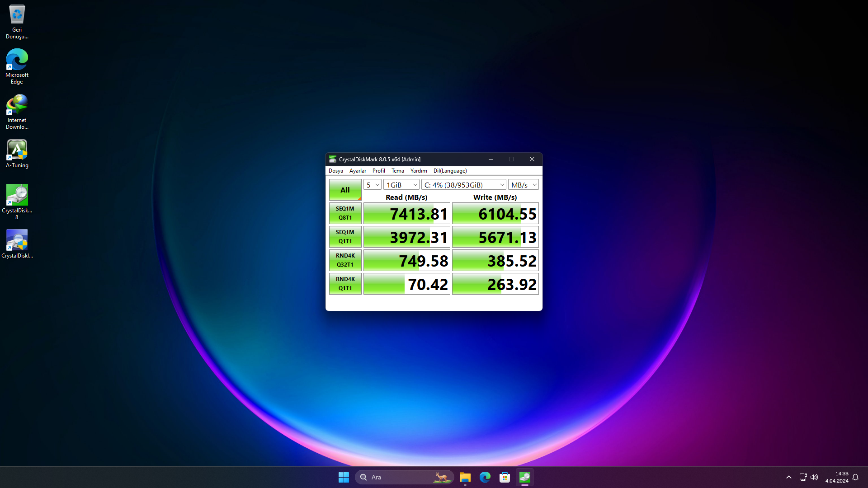Launch the A-Tuning desktop icon
868x488 pixels.
(x=17, y=150)
